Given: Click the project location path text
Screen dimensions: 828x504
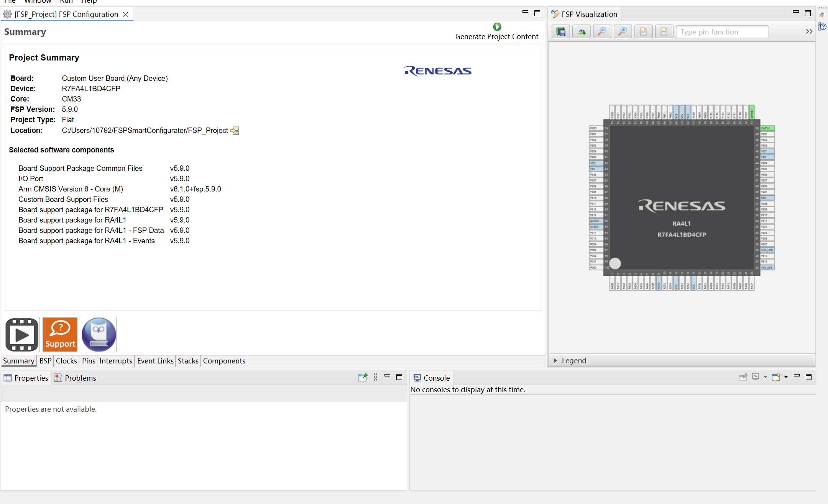Looking at the screenshot, I should [145, 131].
